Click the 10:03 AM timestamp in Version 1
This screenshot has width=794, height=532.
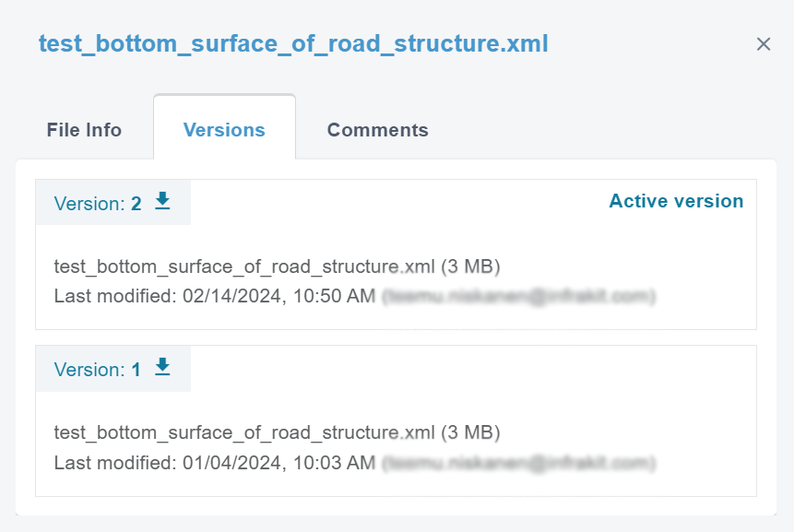coord(336,462)
